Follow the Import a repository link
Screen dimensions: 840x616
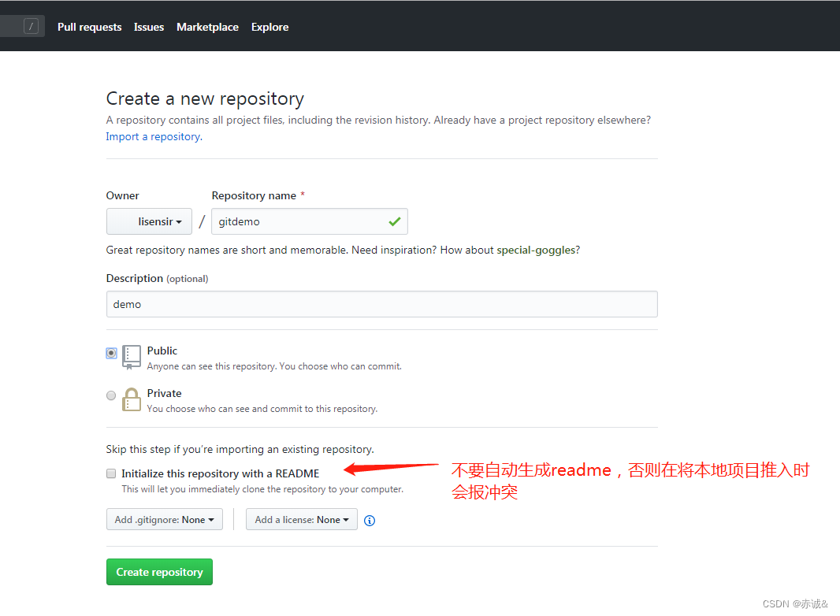[x=154, y=136]
